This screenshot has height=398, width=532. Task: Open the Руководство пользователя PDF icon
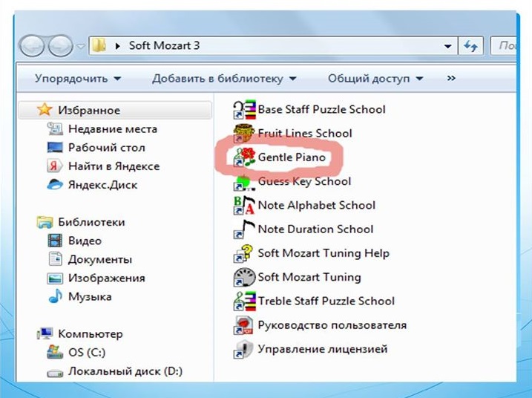tap(243, 325)
